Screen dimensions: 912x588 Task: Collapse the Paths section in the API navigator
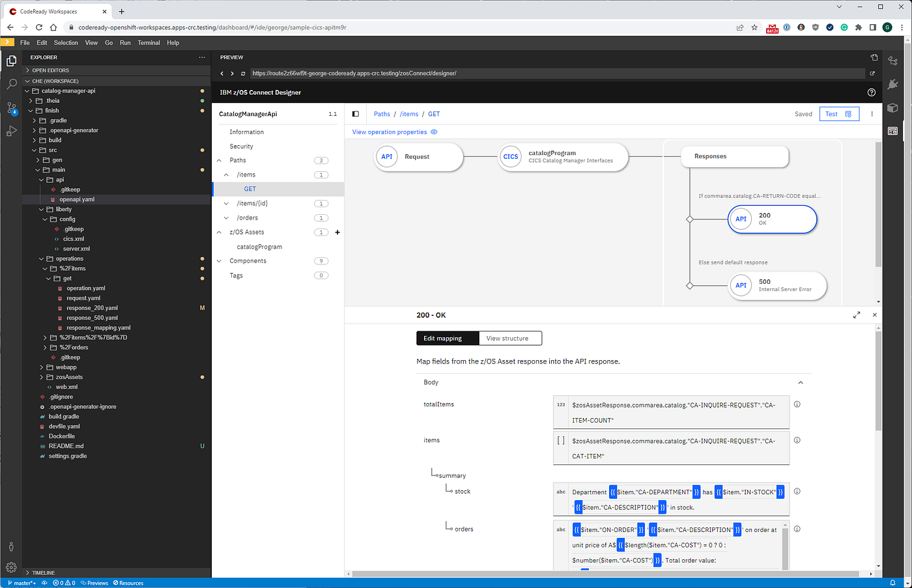[x=220, y=160]
